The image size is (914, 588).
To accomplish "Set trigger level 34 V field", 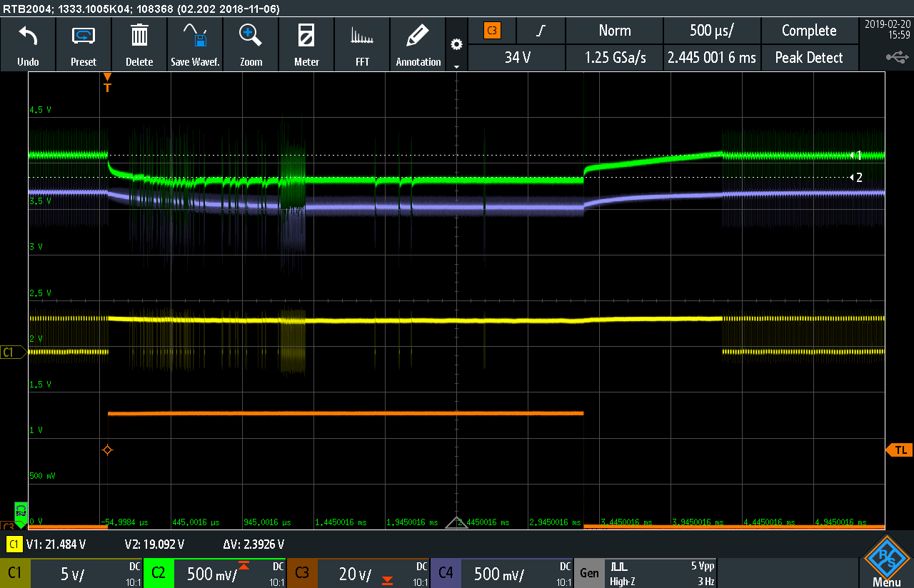I will coord(517,58).
